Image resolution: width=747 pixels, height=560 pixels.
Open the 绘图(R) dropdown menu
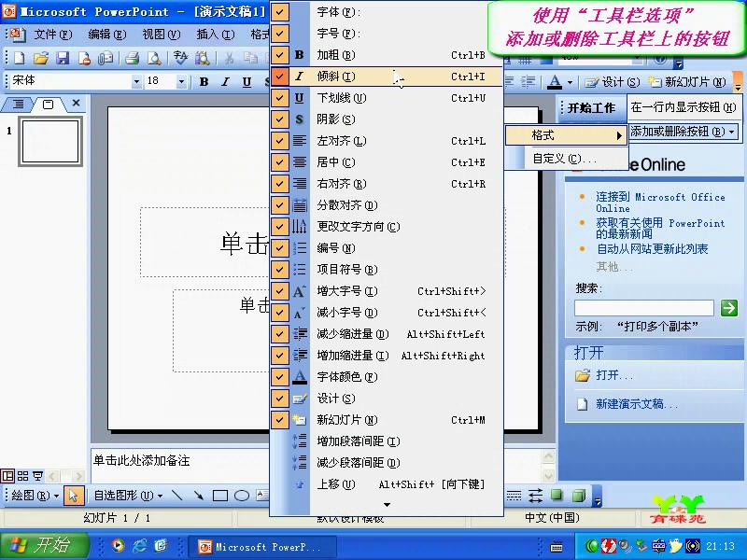tap(35, 496)
